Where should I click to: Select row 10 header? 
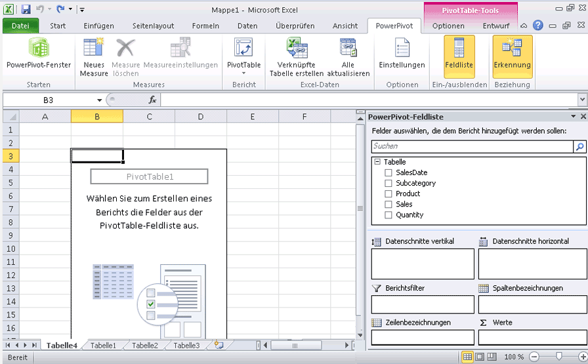coord(11,249)
